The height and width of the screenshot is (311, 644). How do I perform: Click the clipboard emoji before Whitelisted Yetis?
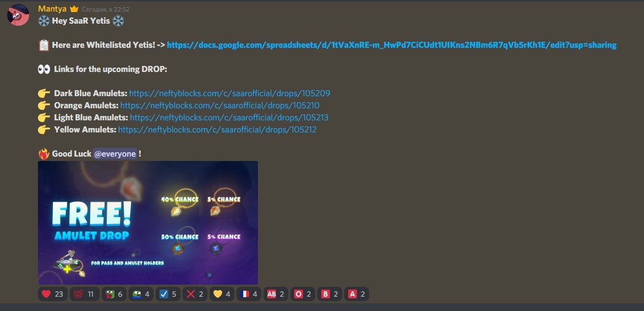44,45
